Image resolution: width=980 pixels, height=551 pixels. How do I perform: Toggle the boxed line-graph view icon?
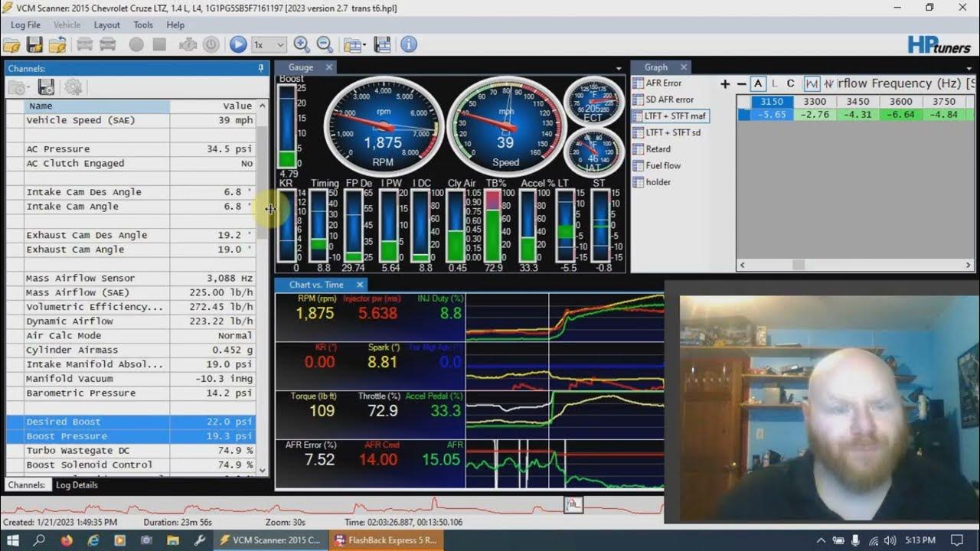[x=812, y=83]
